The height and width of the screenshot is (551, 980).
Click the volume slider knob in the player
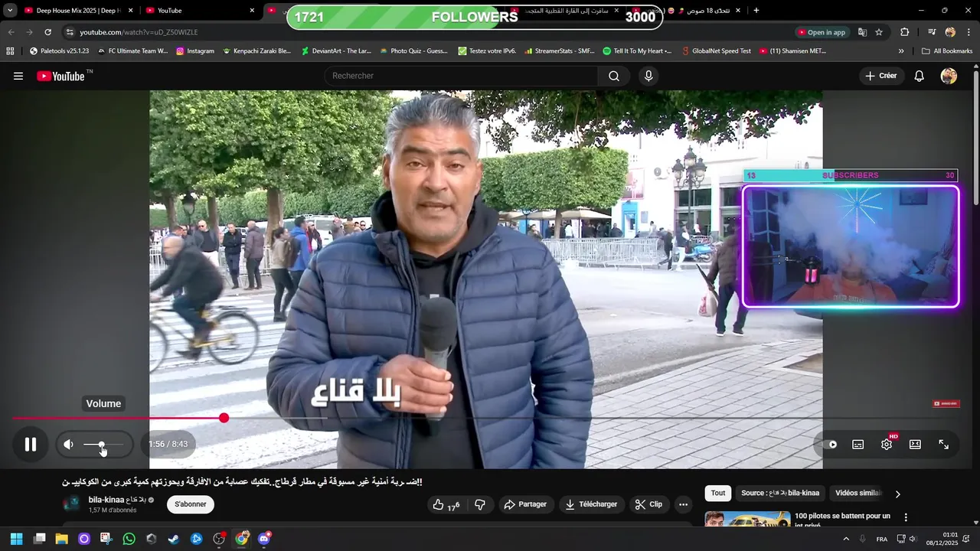click(101, 445)
